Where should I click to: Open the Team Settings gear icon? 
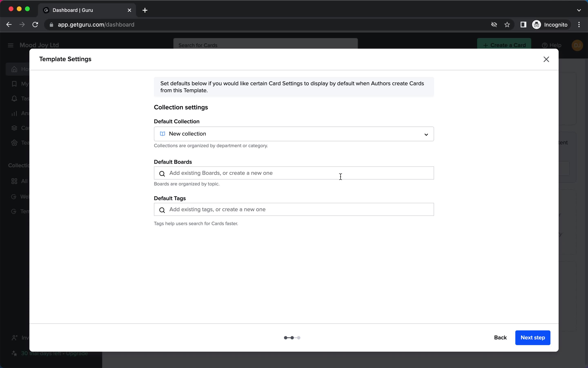[14, 143]
